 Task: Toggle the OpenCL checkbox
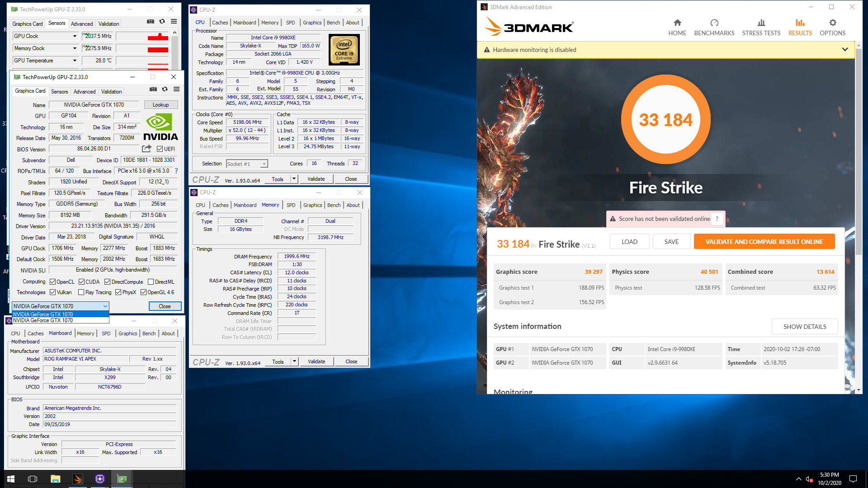pyautogui.click(x=52, y=282)
